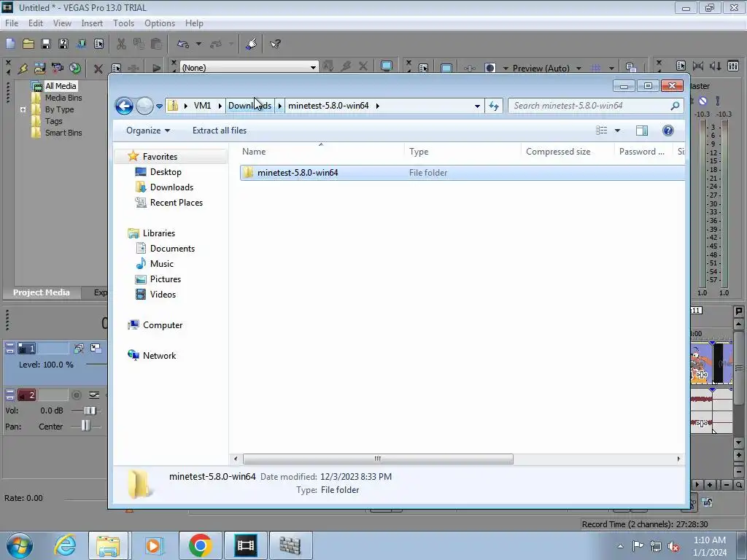Image resolution: width=747 pixels, height=560 pixels.
Task: Open the Undo history dropdown arrow
Action: [x=198, y=44]
